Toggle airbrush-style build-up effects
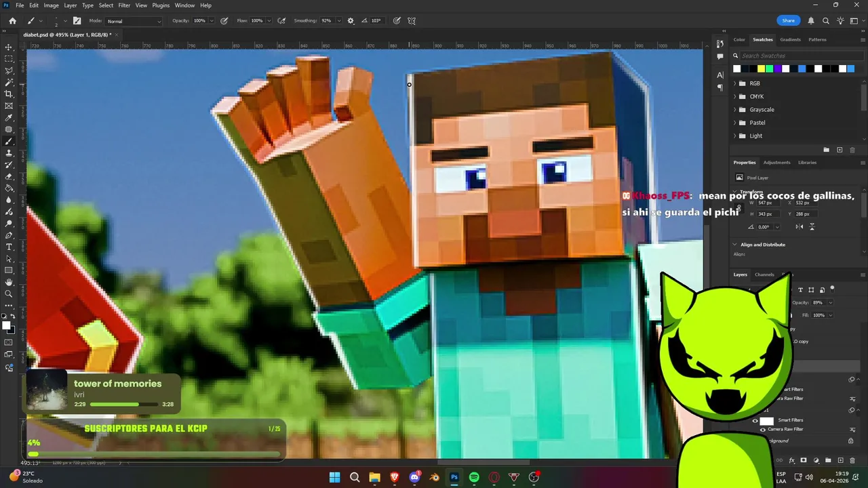This screenshot has height=488, width=868. (x=281, y=21)
